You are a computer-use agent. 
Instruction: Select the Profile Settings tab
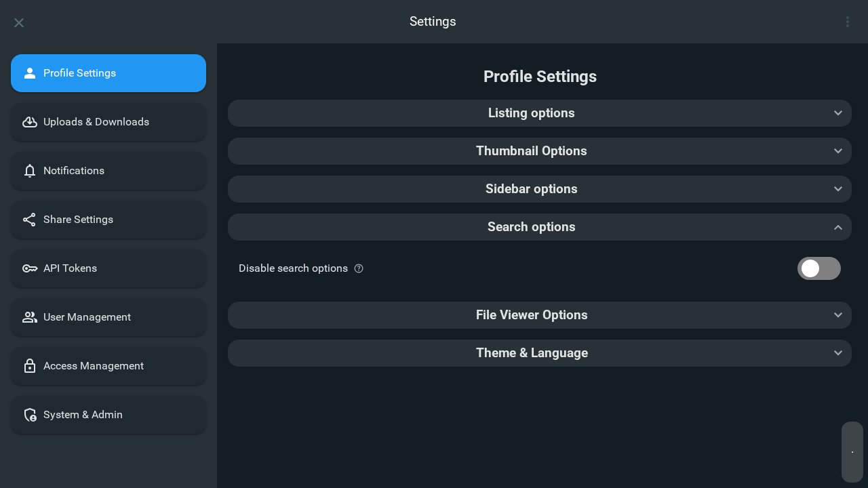(x=108, y=73)
